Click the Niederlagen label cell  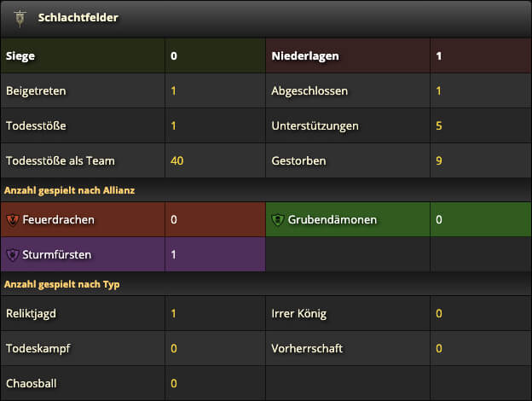point(348,55)
